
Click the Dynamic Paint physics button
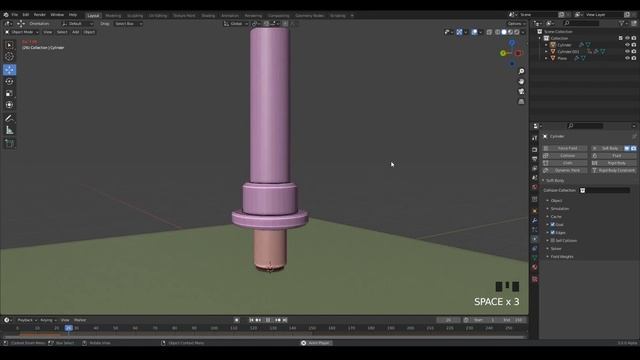point(565,171)
